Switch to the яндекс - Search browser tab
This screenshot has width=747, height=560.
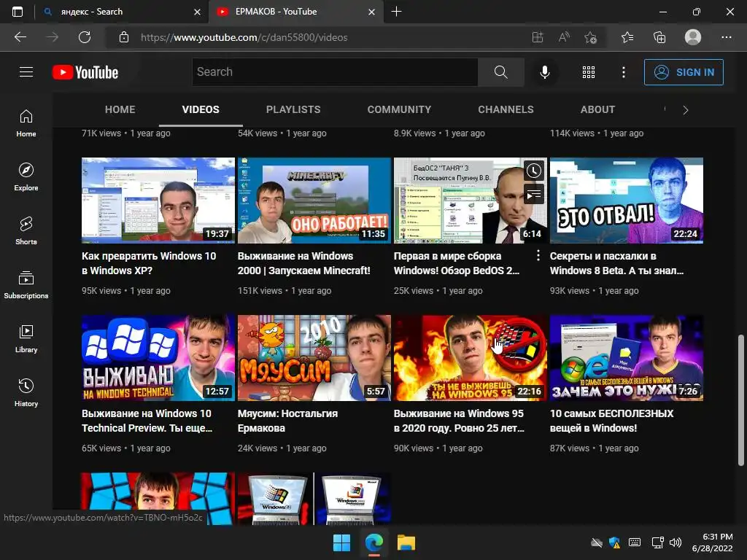[x=122, y=12]
